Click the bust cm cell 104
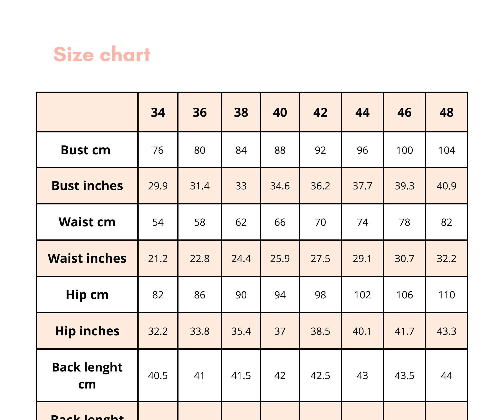504x420 pixels. 446,150
